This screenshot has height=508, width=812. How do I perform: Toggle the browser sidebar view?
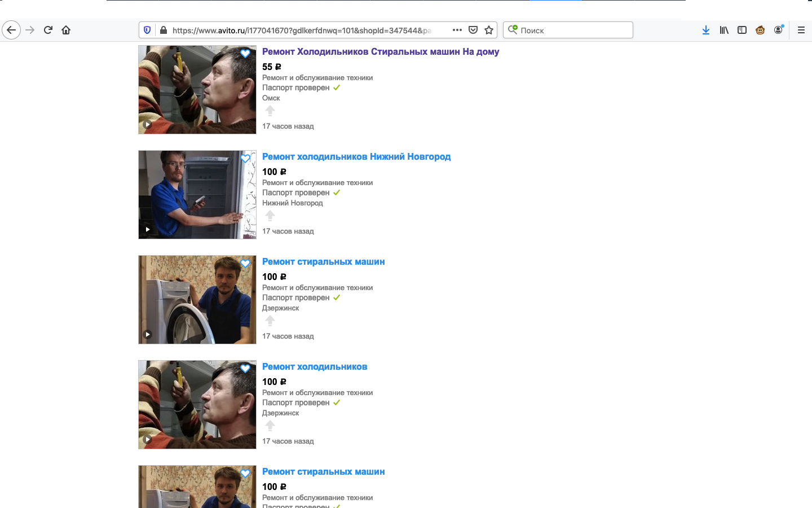(x=742, y=30)
